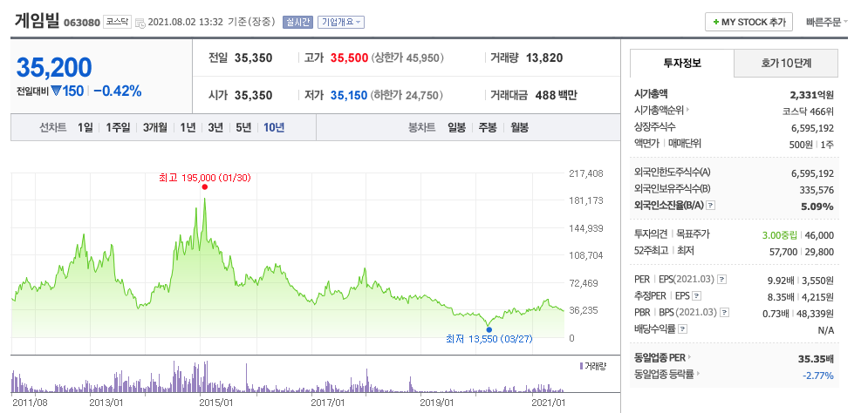Click the arrow icon beside 동일업종 등락률
The height and width of the screenshot is (413, 868).
(x=698, y=375)
